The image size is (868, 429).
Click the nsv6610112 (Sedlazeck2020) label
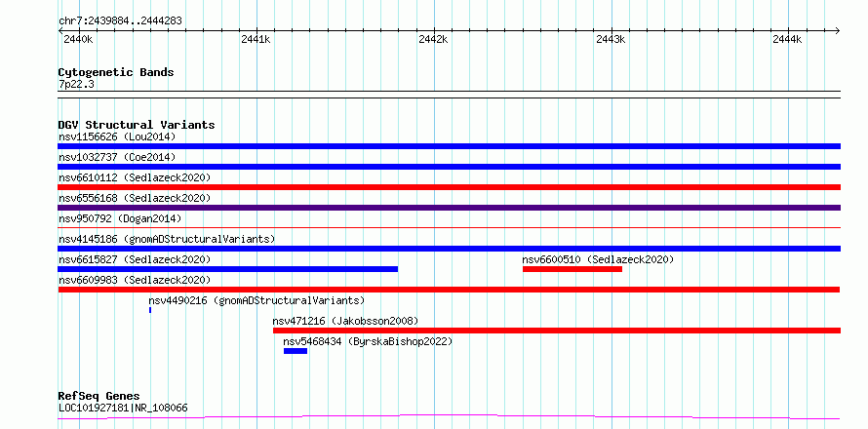[135, 177]
